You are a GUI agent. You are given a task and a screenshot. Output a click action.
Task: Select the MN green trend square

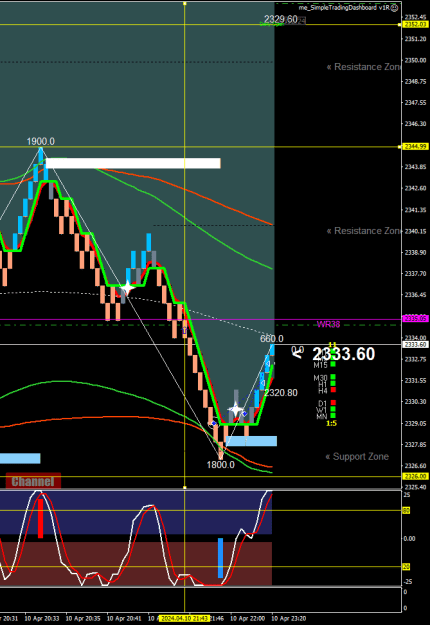[x=333, y=416]
